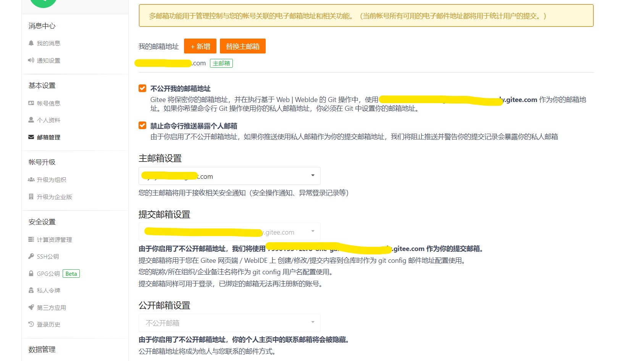Select 第三方应用 from the sidebar
Screen dimensions: 644x361
pos(51,307)
